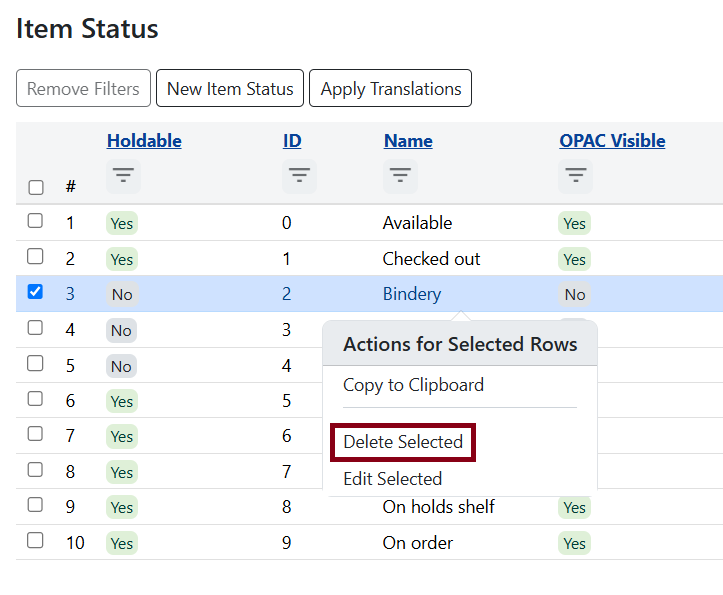Click ID value 9 in On order row
Viewport: 723px width, 595px height.
coord(287,543)
